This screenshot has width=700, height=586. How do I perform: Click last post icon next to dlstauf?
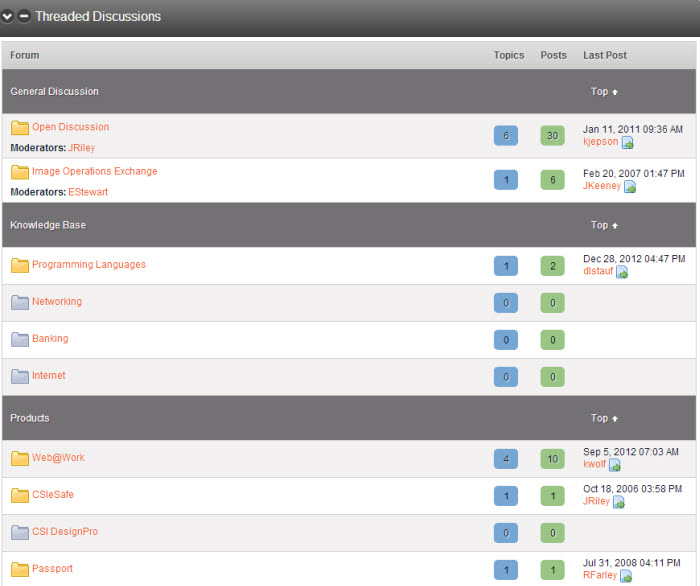(622, 272)
